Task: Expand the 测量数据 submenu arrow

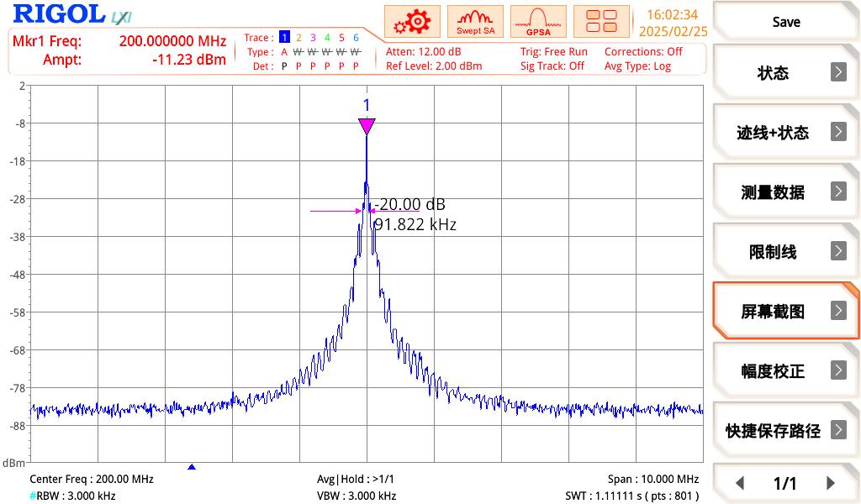Action: 838,192
